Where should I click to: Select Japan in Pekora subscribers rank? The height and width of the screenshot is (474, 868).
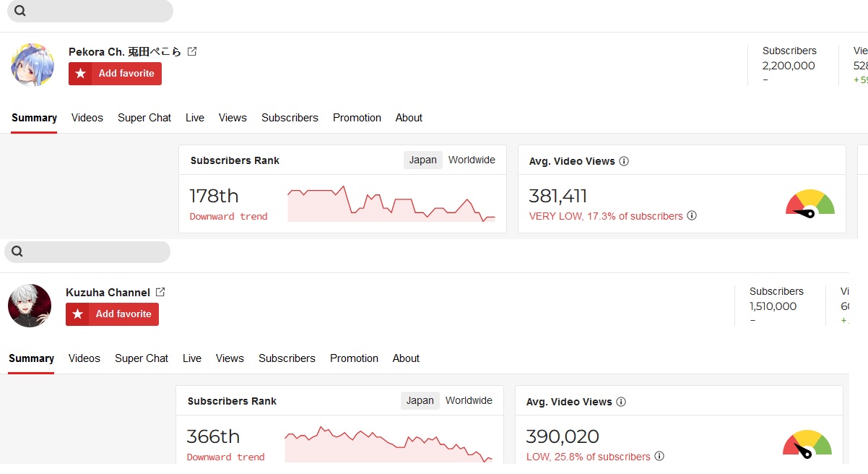[422, 160]
